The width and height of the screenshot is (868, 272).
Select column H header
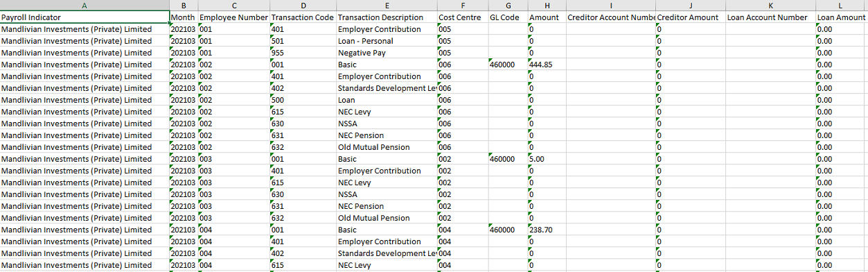[547, 5]
